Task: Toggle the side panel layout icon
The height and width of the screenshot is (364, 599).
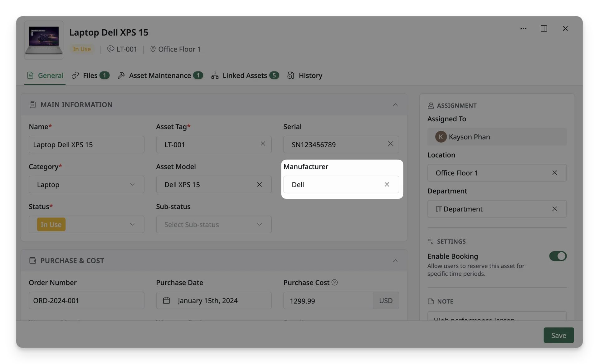Action: click(x=544, y=28)
